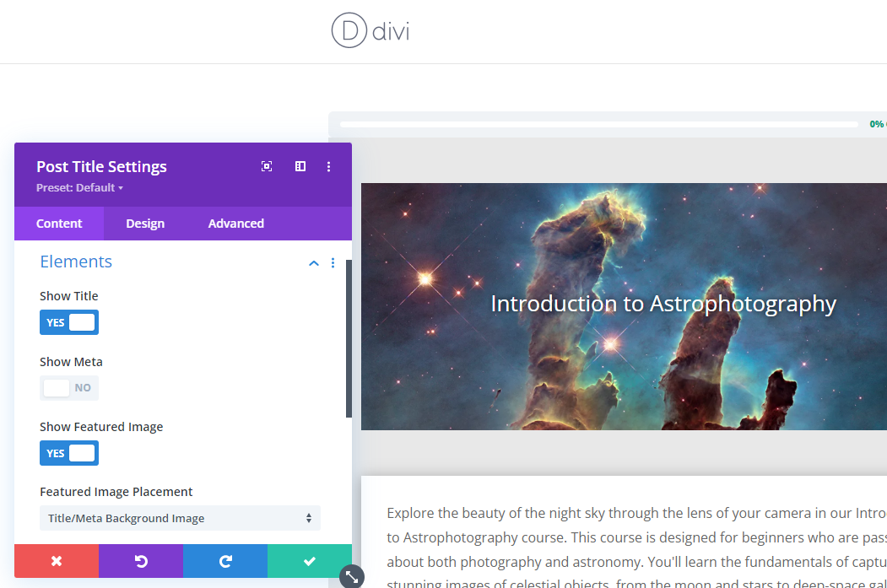Viewport: 887px width, 588px height.
Task: Click the settings panel vertical scrollbar
Action: click(x=349, y=338)
